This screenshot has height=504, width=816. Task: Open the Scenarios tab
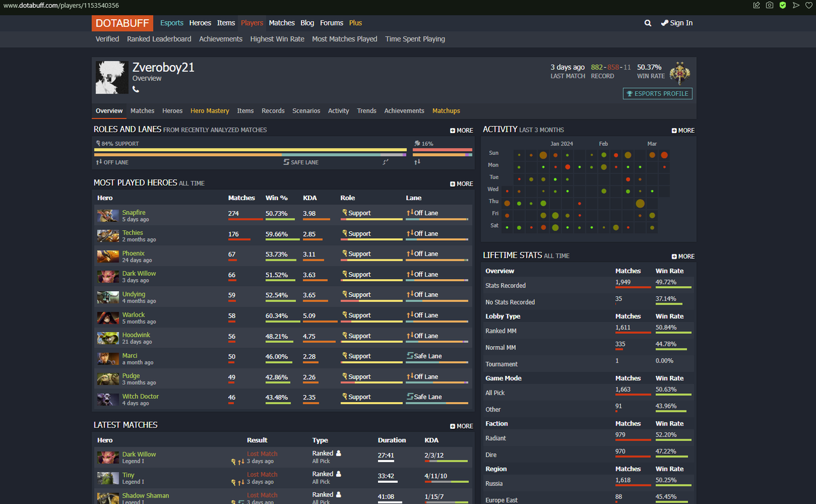pyautogui.click(x=306, y=111)
